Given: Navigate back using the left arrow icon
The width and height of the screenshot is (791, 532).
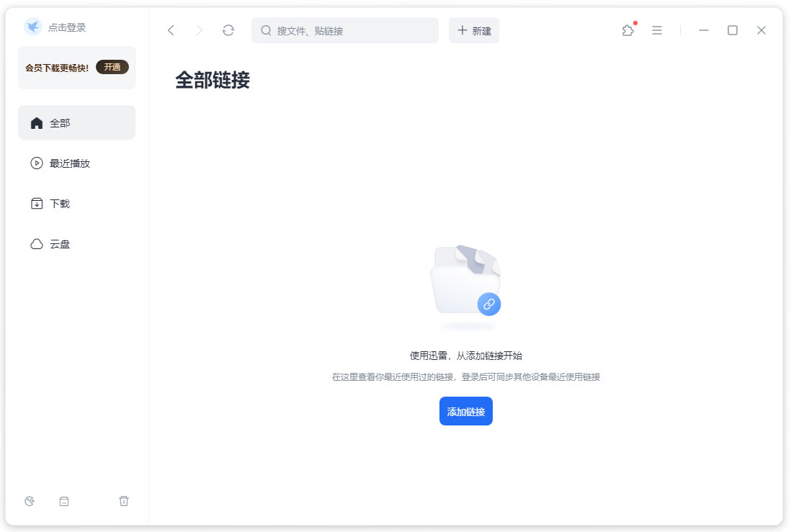Looking at the screenshot, I should tap(171, 30).
